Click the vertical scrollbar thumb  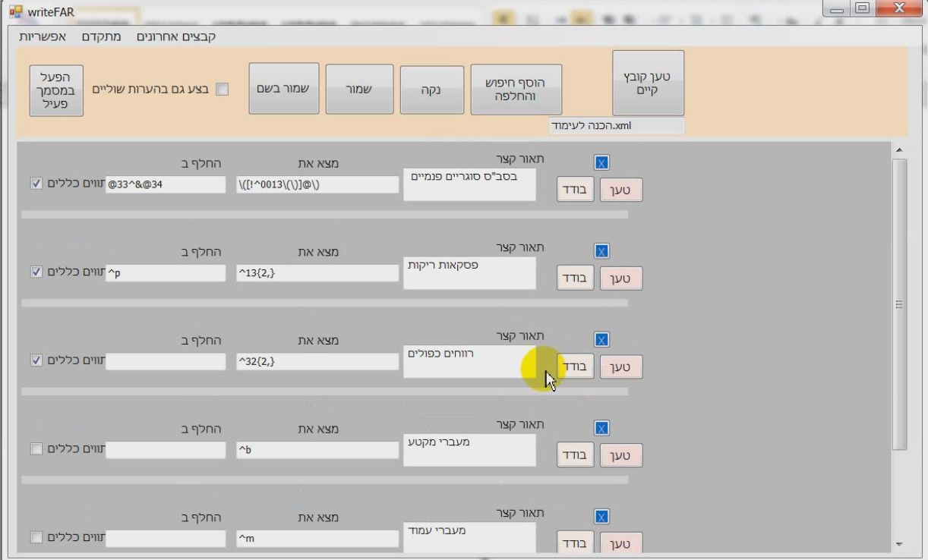pyautogui.click(x=899, y=304)
